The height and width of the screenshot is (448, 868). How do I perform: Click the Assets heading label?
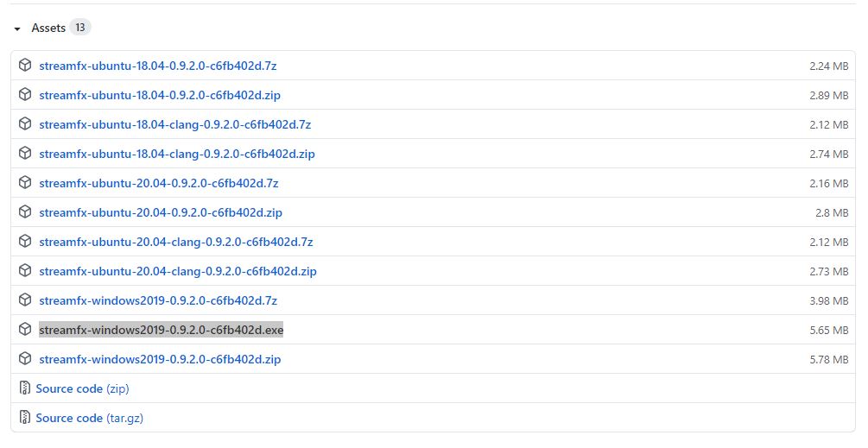(x=48, y=28)
